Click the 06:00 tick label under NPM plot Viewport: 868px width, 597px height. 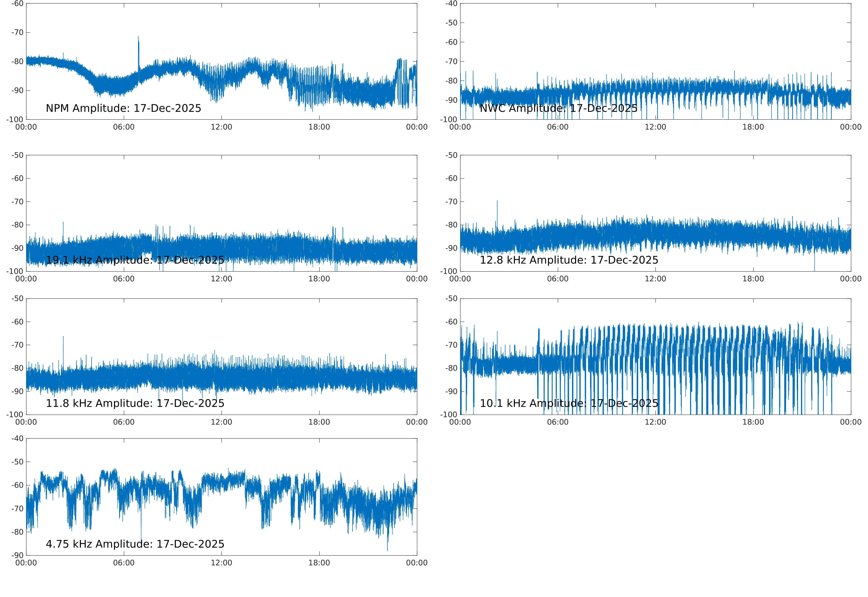pos(124,127)
